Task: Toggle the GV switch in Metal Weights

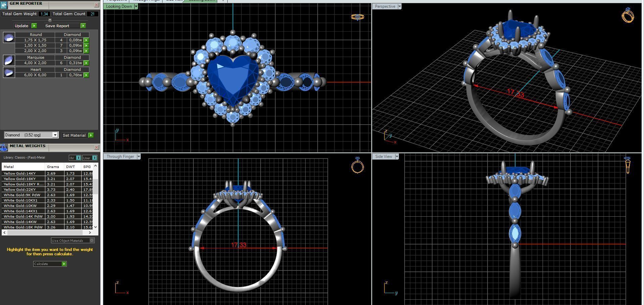Action: [75, 158]
